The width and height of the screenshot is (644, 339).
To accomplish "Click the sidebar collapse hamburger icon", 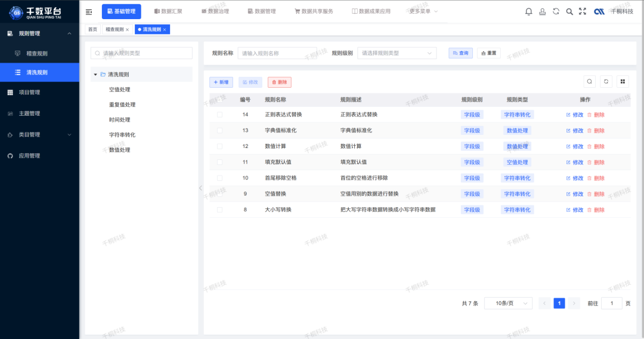I will [x=89, y=12].
